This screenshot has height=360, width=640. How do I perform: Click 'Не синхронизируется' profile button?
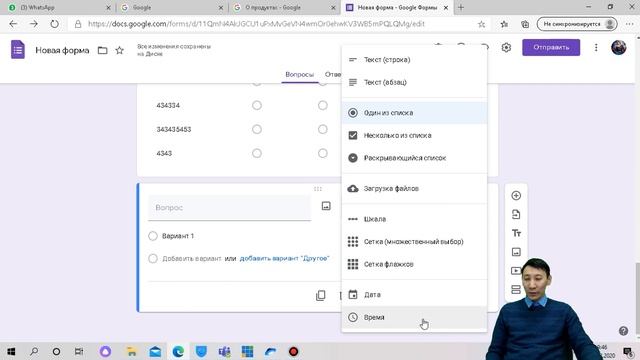point(577,24)
